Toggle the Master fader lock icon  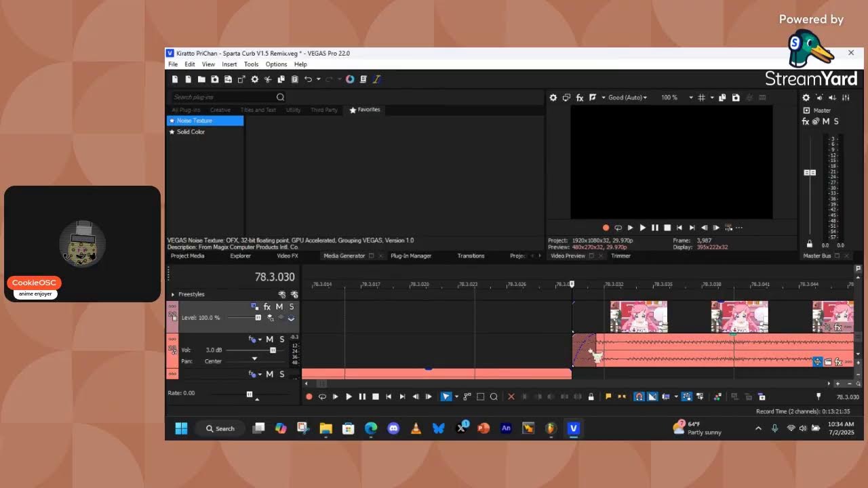point(810,244)
